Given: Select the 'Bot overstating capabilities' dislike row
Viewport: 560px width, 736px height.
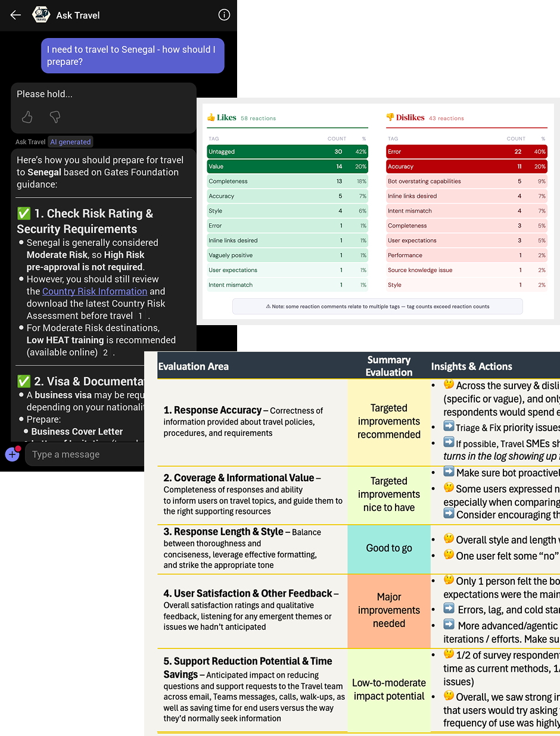Looking at the screenshot, I should coord(466,182).
